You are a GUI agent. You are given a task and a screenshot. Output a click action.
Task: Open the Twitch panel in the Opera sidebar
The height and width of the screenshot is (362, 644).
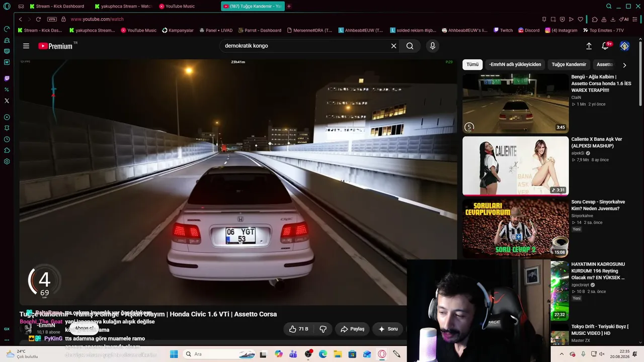coord(7,78)
